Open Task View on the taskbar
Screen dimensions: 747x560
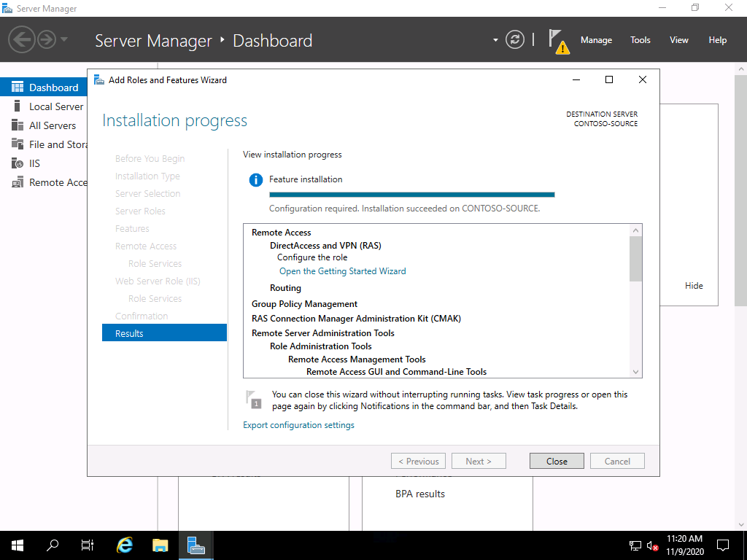coord(88,545)
